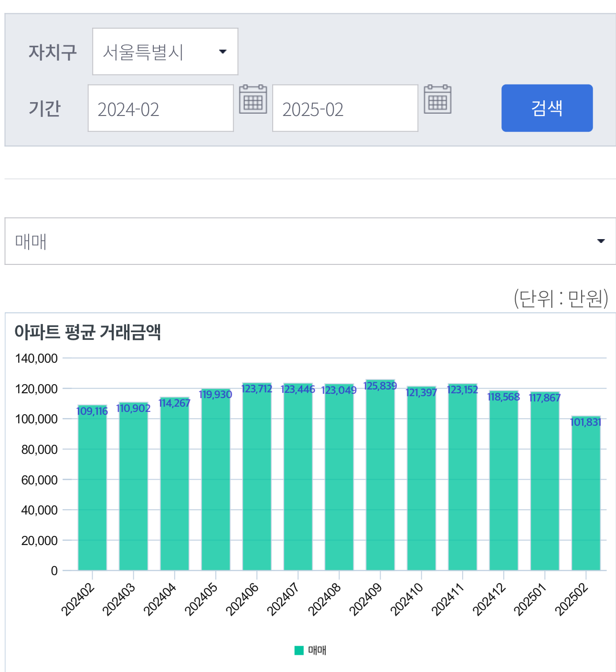Image resolution: width=616 pixels, height=672 pixels.
Task: Select the 202411 bar in chart
Action: point(463,477)
